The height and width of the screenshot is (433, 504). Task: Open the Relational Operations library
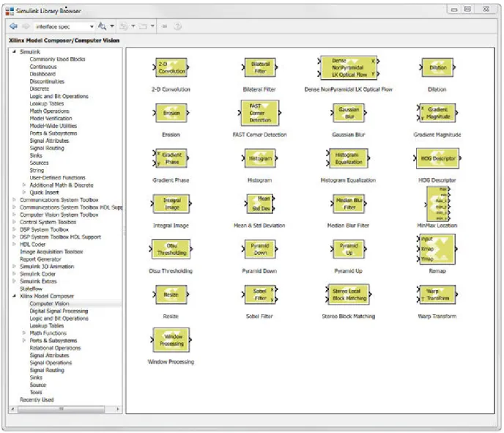(x=55, y=348)
